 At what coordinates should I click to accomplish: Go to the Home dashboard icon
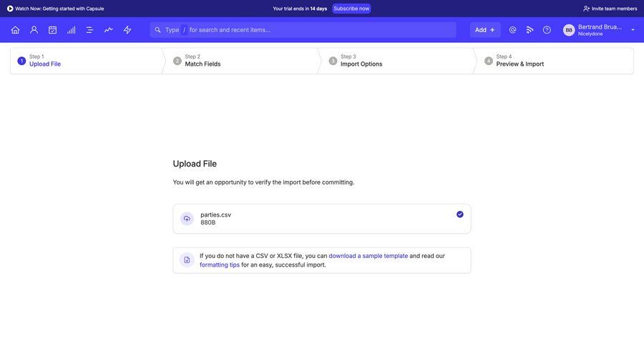coord(15,30)
